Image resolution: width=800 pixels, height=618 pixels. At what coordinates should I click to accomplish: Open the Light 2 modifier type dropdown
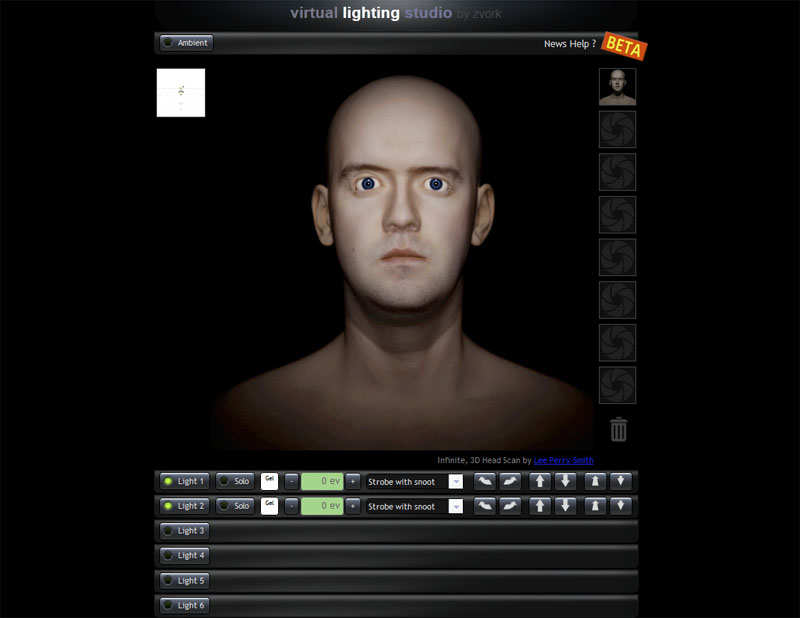coord(415,506)
